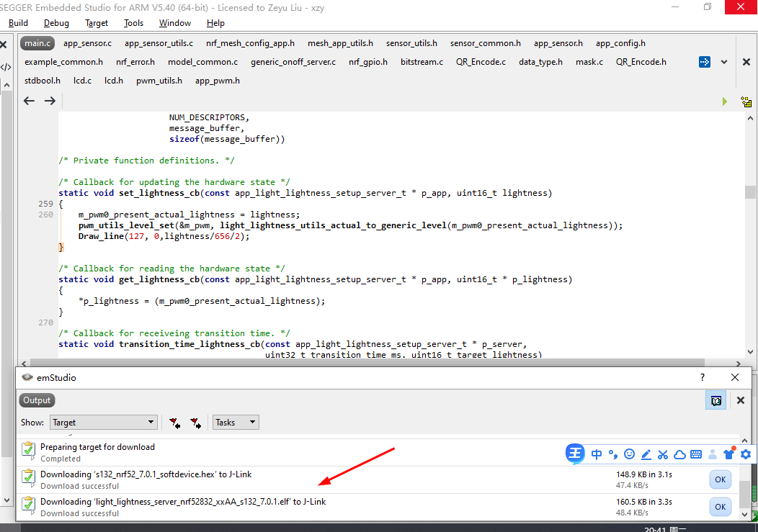758x532 pixels.
Task: Open the Show Target dropdown
Action: (104, 423)
